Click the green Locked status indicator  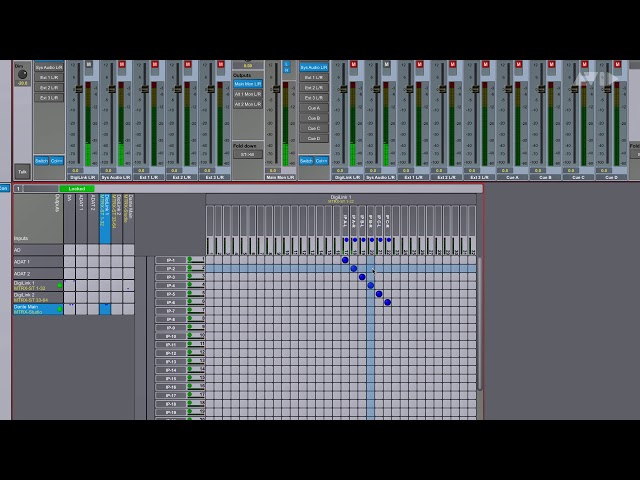coord(77,189)
